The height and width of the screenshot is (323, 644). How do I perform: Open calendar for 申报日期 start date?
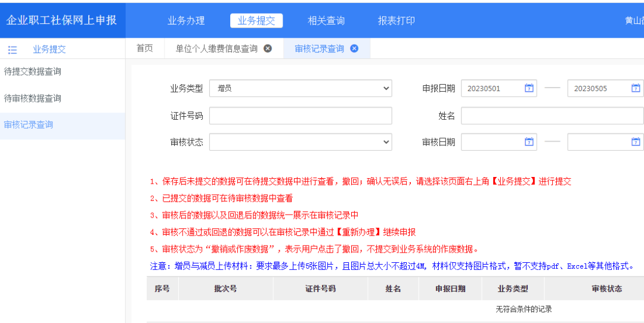[x=529, y=88]
